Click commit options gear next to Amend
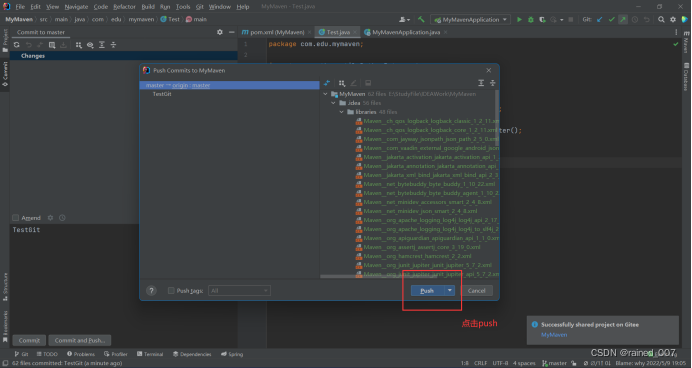 click(50, 218)
